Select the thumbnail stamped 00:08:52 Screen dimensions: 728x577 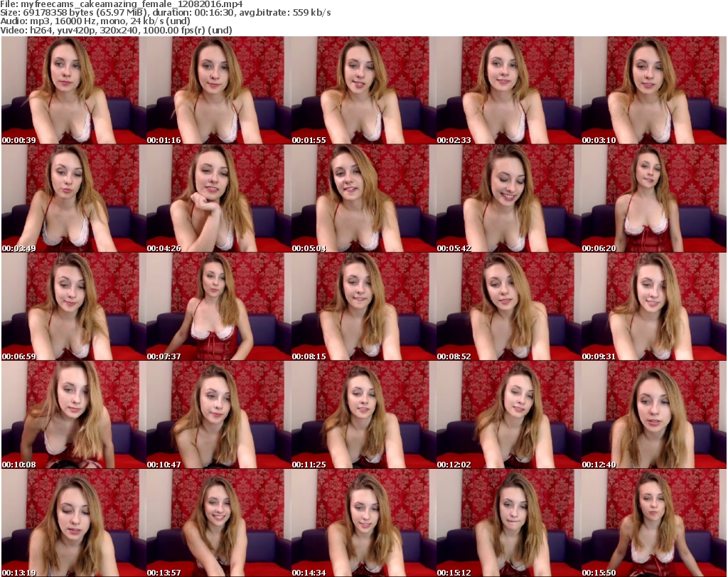(508, 307)
